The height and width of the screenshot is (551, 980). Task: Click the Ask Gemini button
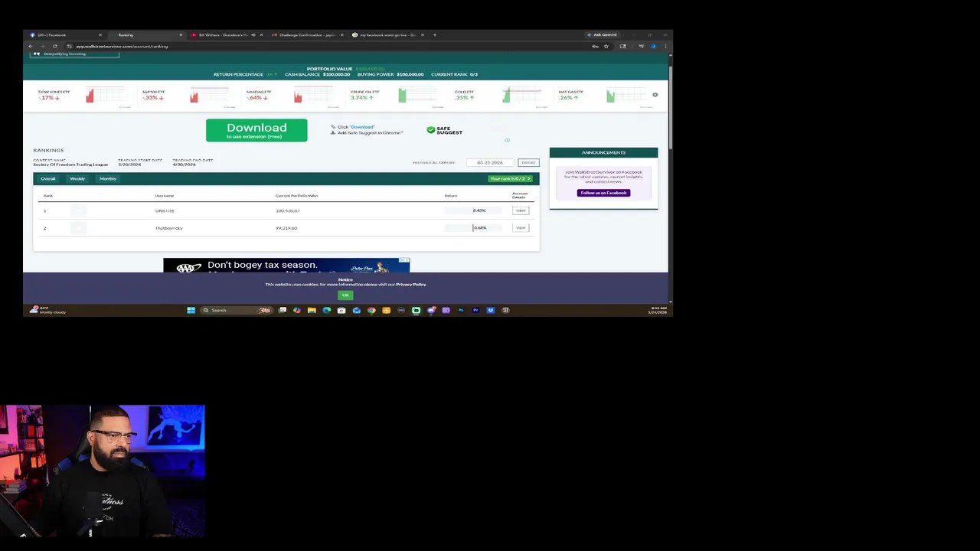pyautogui.click(x=601, y=34)
